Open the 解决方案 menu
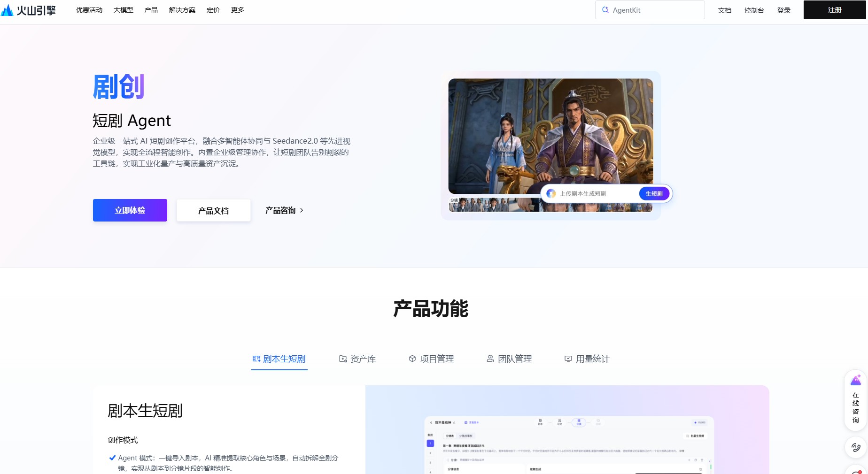This screenshot has width=868, height=474. 182,10
